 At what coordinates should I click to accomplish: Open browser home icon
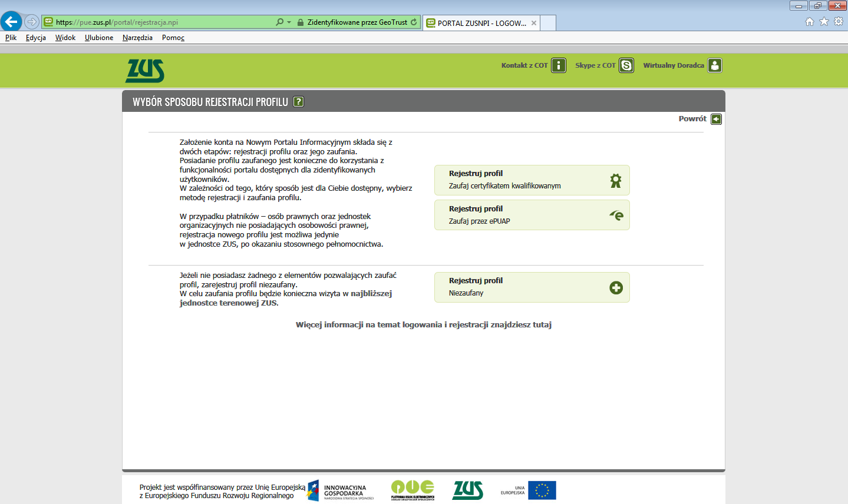click(x=810, y=22)
